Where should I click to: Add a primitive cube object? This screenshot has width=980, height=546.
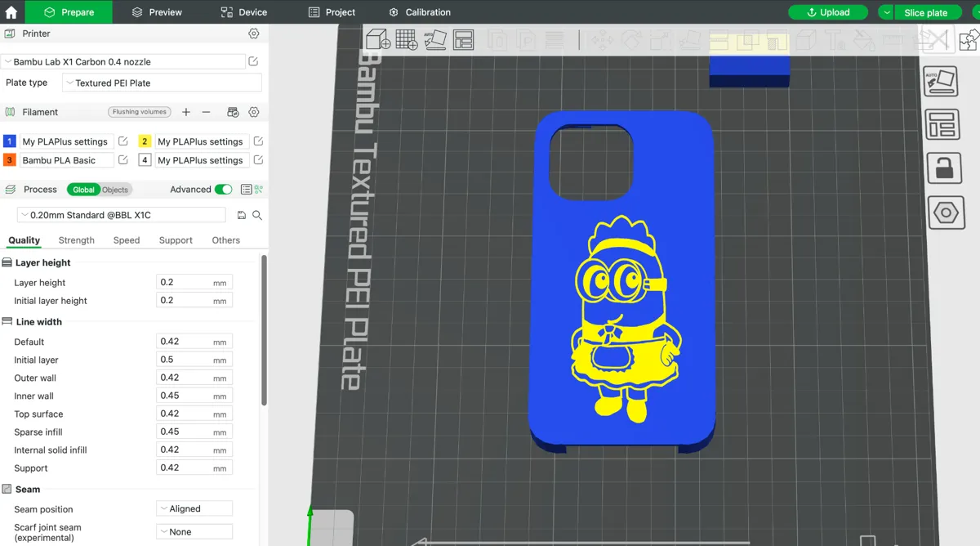click(377, 39)
